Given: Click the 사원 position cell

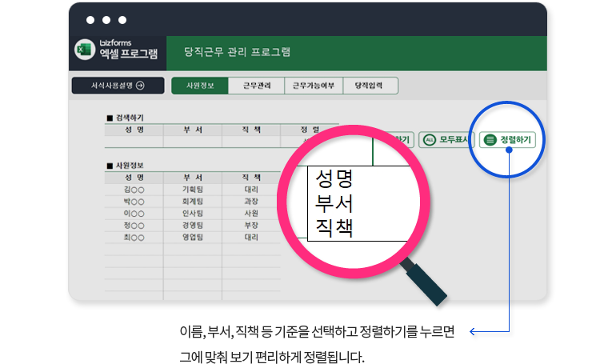Looking at the screenshot, I should pyautogui.click(x=251, y=214).
